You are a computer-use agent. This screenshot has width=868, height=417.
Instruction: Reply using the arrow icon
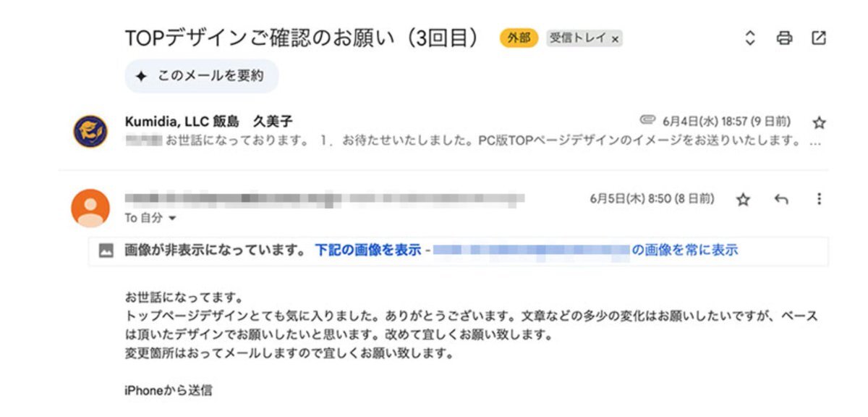[781, 199]
